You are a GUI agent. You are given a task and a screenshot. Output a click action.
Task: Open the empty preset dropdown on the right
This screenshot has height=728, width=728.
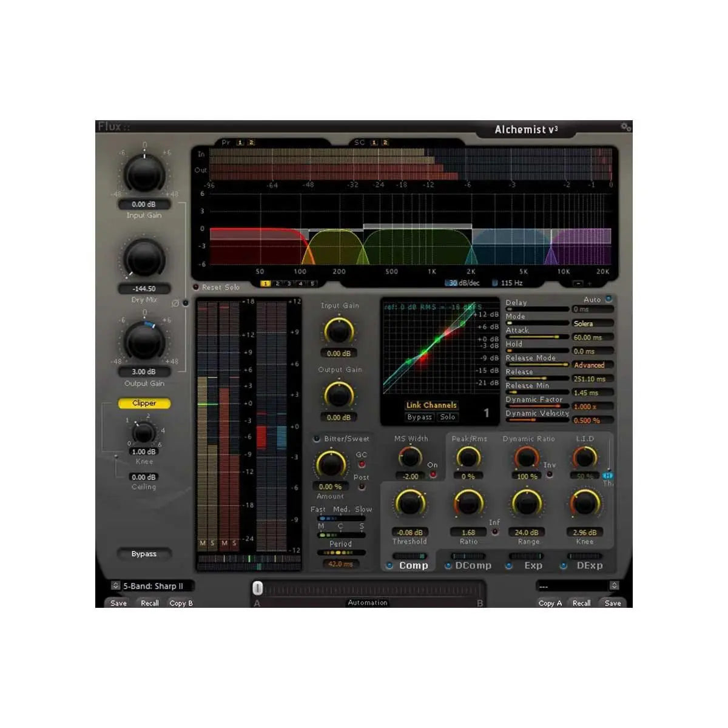tap(576, 586)
